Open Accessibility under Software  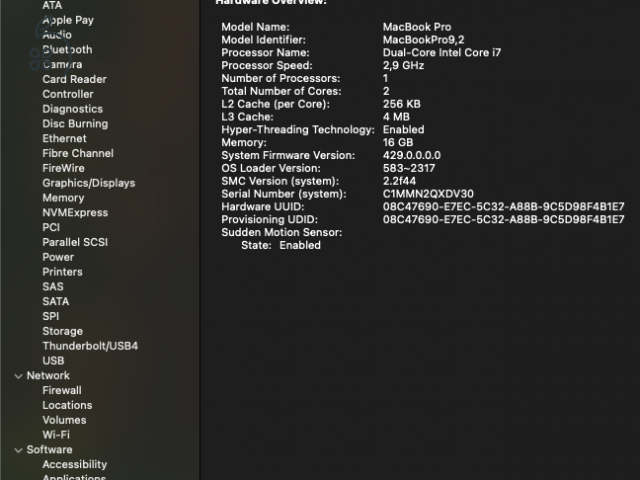pos(75,464)
